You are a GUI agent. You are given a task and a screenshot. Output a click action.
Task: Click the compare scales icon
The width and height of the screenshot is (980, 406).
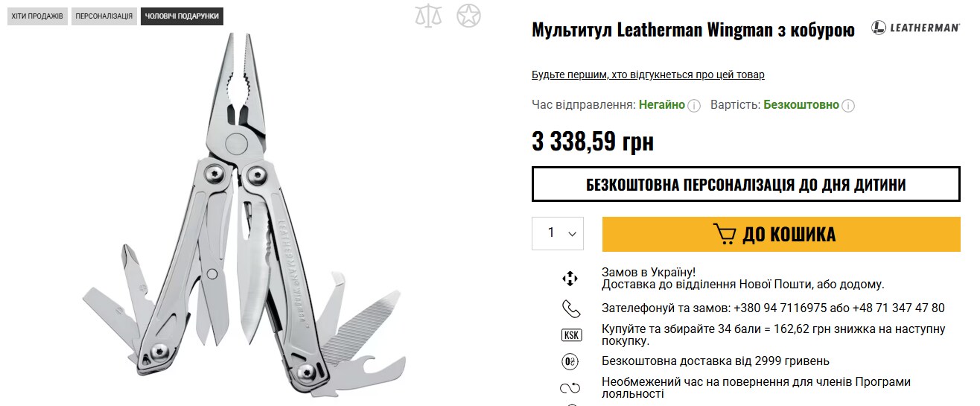[x=428, y=15]
